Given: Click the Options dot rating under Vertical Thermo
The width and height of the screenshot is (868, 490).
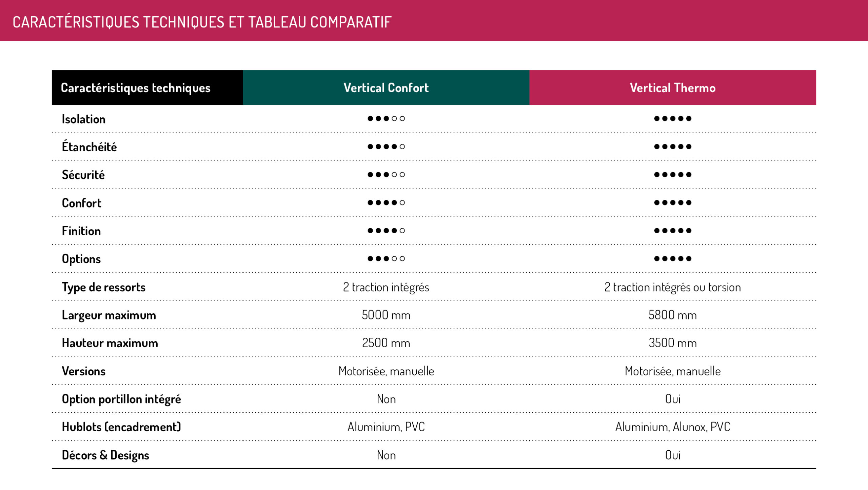Looking at the screenshot, I should [673, 259].
